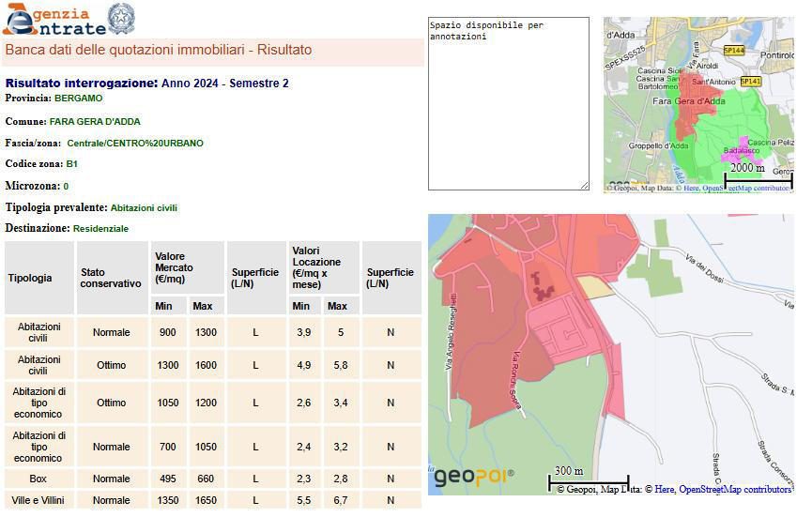812x517 pixels.
Task: Open the OpenStreetMap contributors link on the large map
Action: coord(735,489)
